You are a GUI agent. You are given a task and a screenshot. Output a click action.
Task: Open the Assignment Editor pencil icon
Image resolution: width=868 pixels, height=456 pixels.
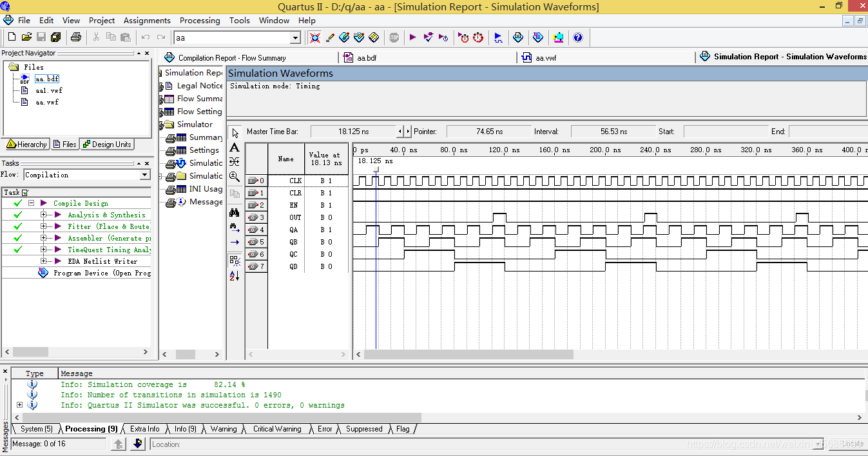[330, 37]
